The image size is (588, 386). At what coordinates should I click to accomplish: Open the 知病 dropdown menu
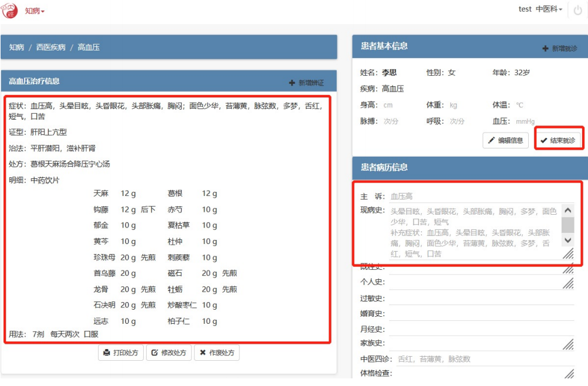(35, 11)
